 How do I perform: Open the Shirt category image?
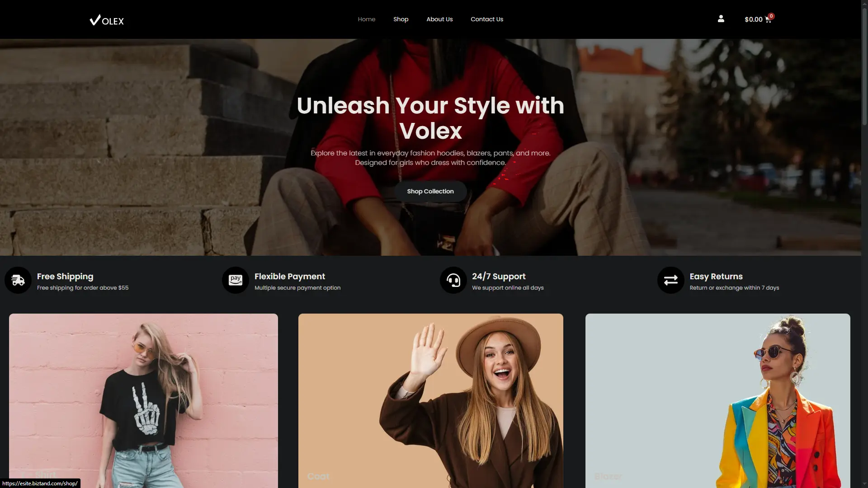point(143,401)
